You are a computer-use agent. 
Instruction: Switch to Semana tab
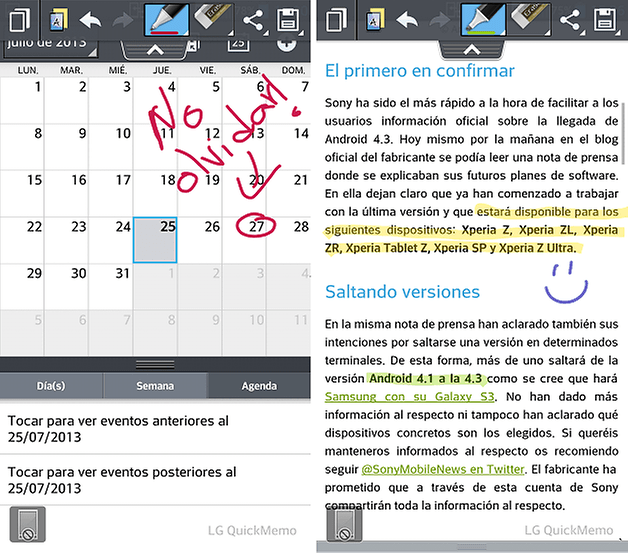[x=155, y=386]
